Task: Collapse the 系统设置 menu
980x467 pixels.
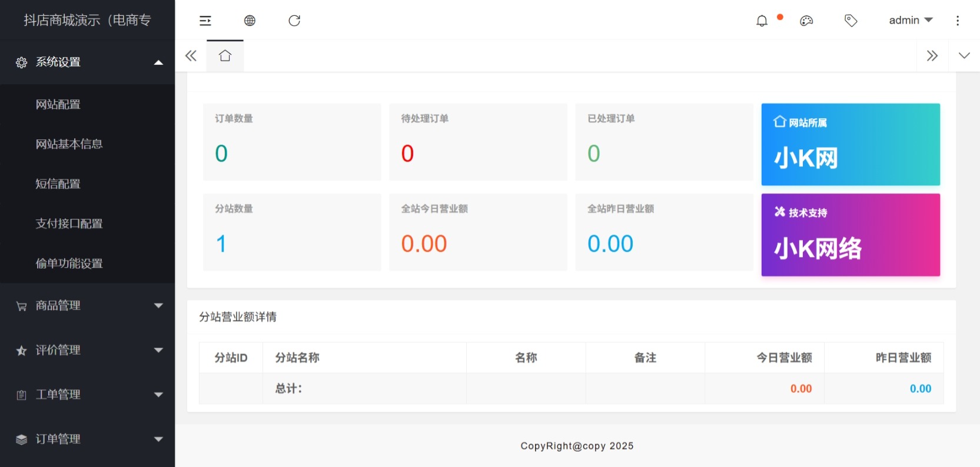Action: (x=87, y=62)
